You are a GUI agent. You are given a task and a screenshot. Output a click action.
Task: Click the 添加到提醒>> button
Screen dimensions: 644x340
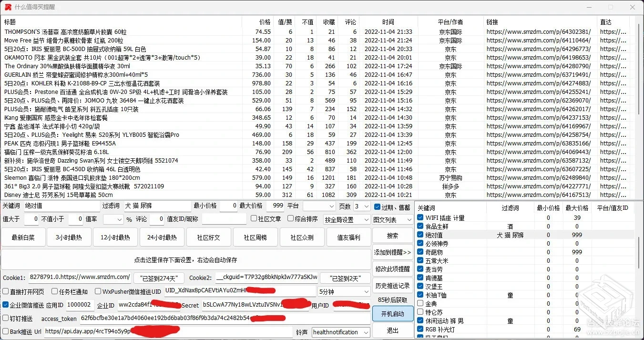[x=392, y=253]
